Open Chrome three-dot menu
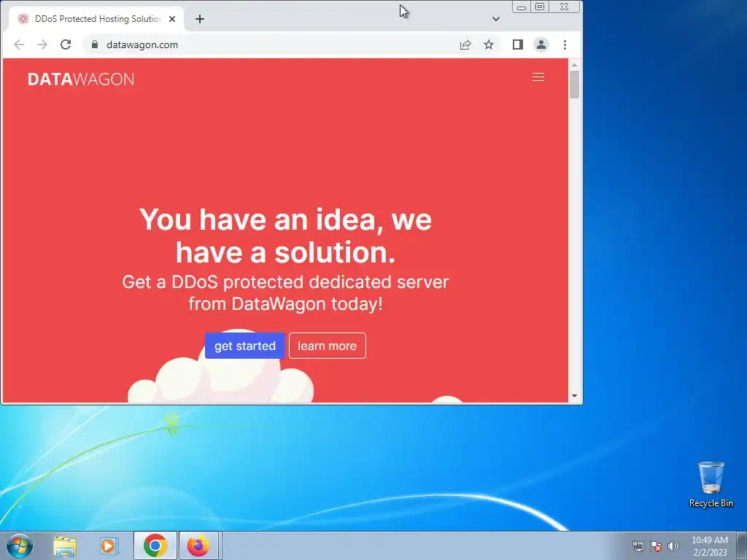The height and width of the screenshot is (560, 747). point(565,44)
